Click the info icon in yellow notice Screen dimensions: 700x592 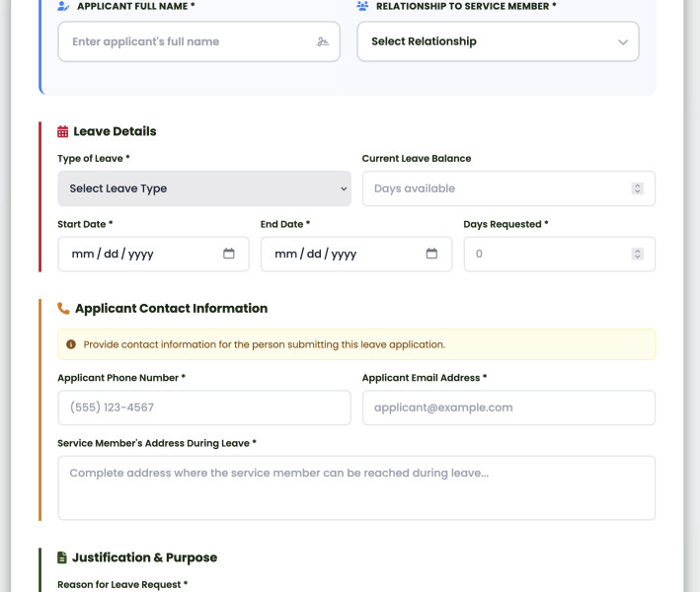click(71, 344)
